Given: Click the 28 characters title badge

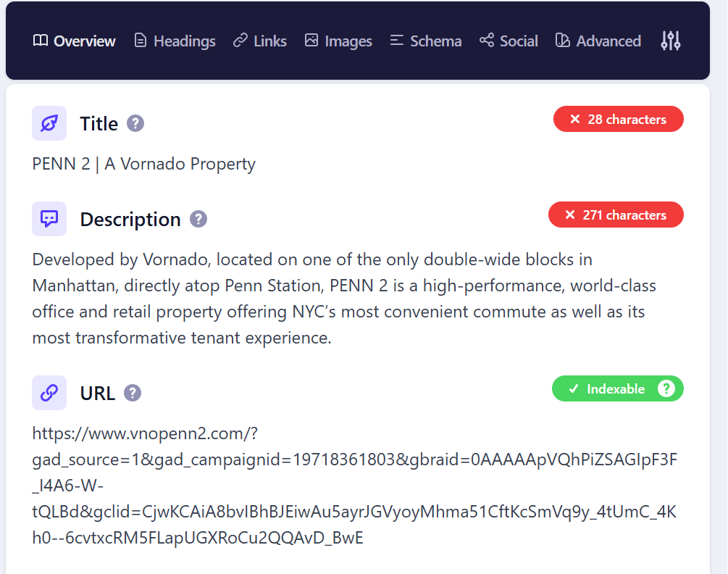Looking at the screenshot, I should coord(618,120).
